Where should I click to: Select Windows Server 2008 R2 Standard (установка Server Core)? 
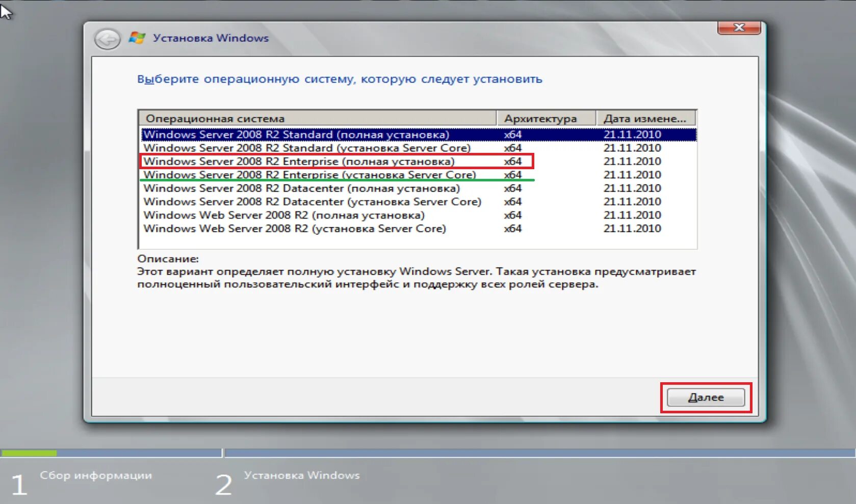coord(419,148)
